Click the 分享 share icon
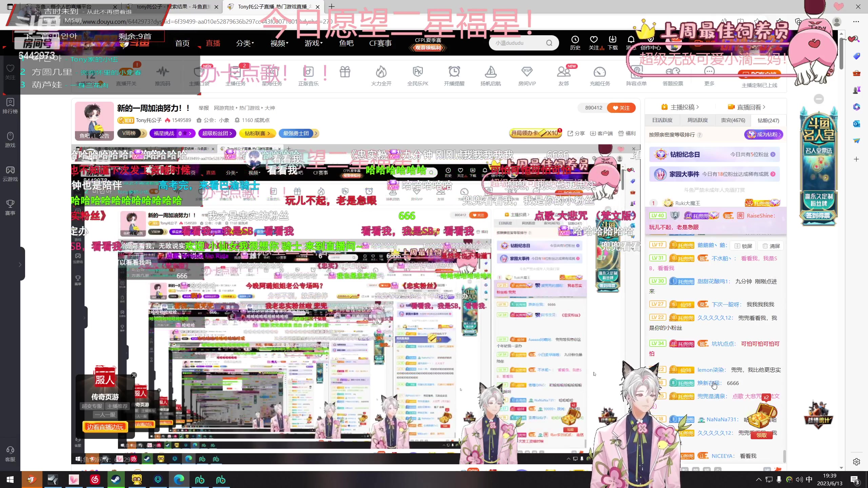Screen dimensions: 868x488 576,133
